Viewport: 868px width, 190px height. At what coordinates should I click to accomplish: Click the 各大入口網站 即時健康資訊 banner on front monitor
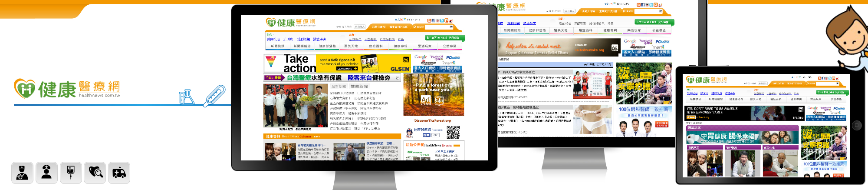click(x=437, y=69)
